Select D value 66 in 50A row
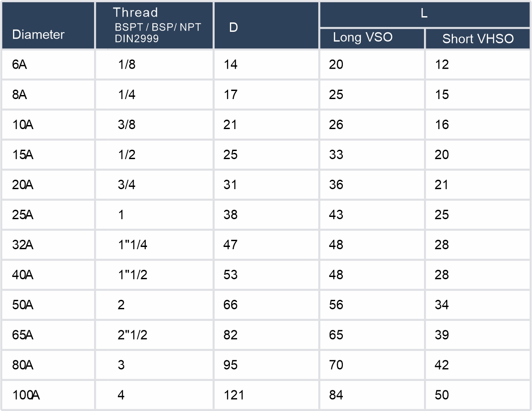This screenshot has height=411, width=532. coord(230,305)
